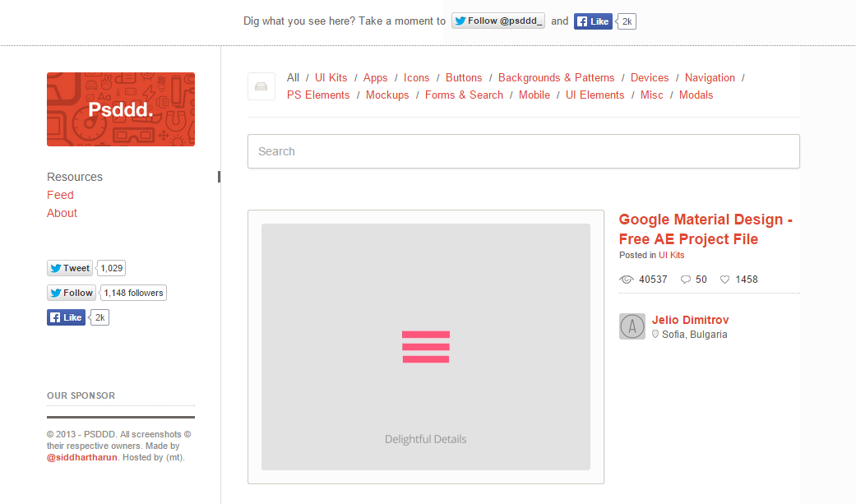Click the 40537 views count
The width and height of the screenshot is (856, 504).
[x=653, y=280]
